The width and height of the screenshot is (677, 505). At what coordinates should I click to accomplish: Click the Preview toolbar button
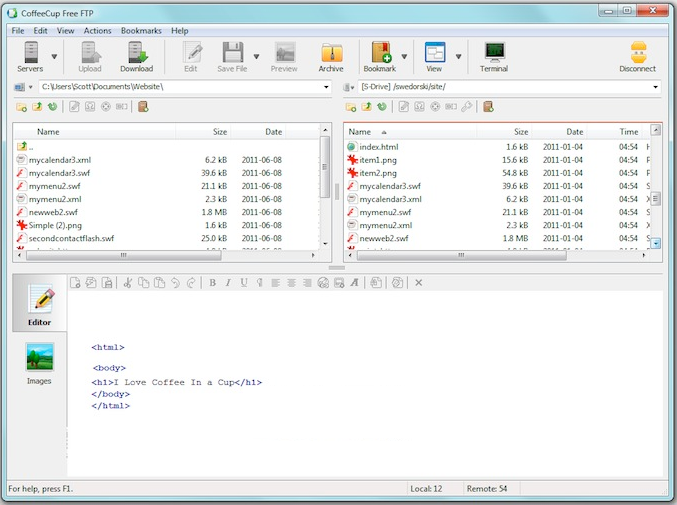coord(285,56)
